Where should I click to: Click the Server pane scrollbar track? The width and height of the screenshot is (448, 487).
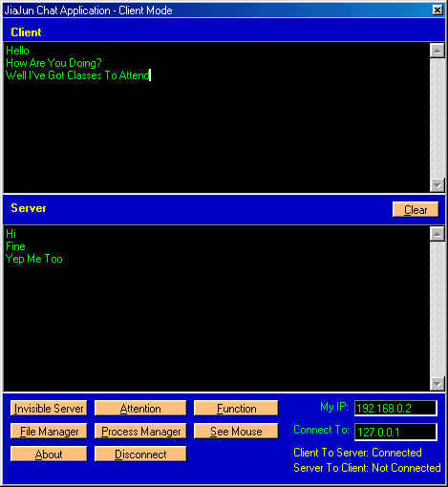[x=437, y=309]
